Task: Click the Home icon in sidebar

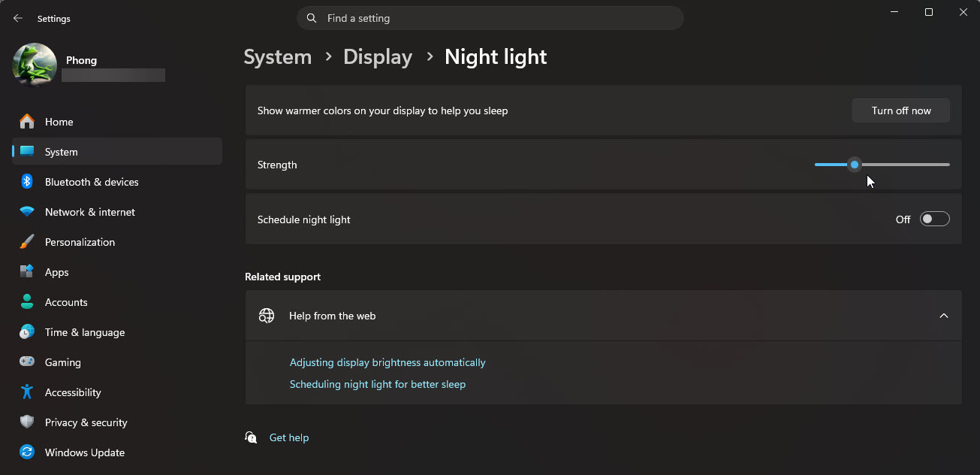Action: coord(27,122)
